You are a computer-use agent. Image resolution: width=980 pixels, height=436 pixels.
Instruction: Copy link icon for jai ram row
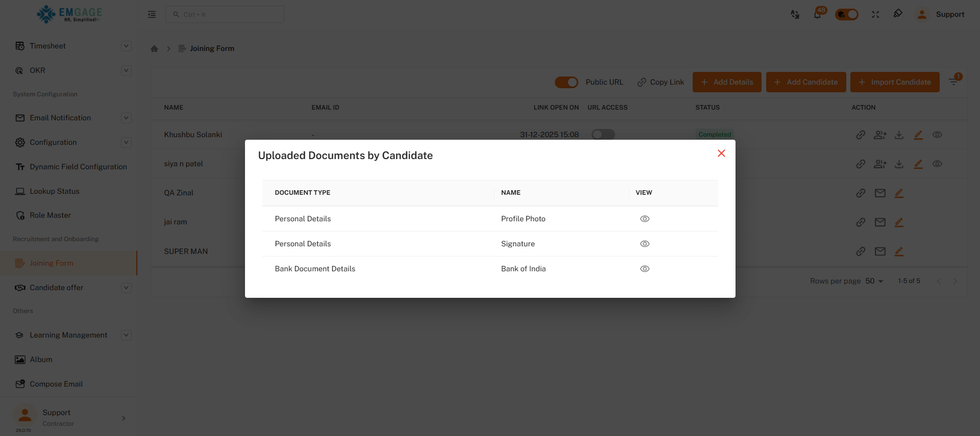pos(861,222)
